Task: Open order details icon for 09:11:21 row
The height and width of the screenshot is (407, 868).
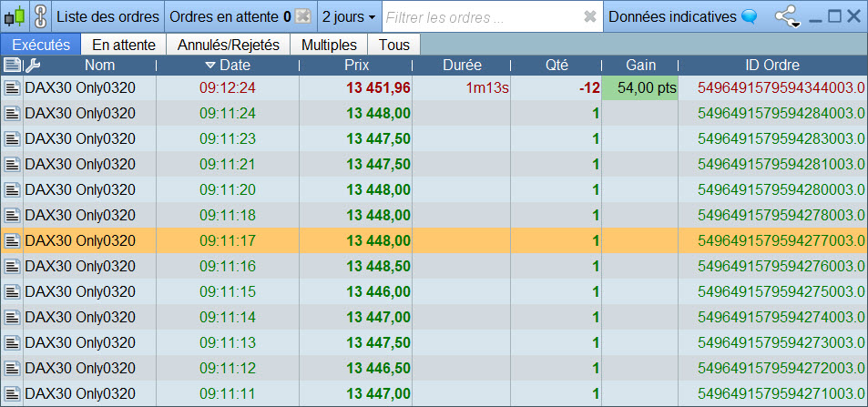Action: (12, 165)
